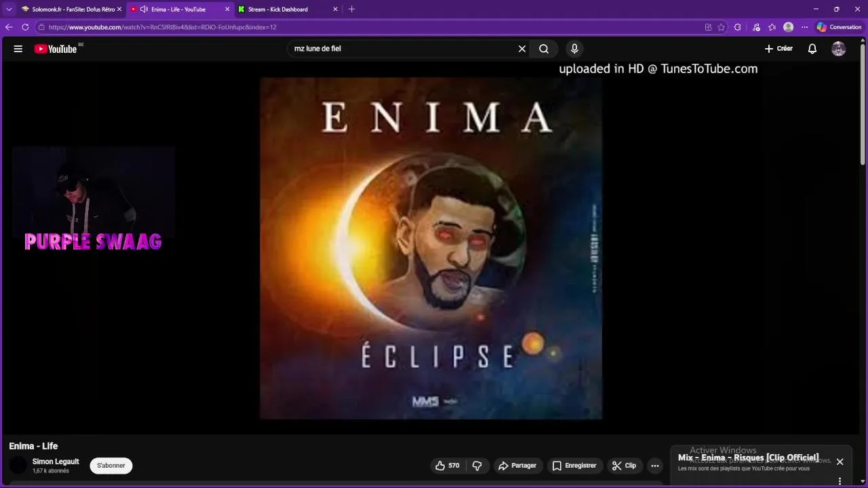
Task: Open the YouTube account avatar menu
Action: point(839,49)
